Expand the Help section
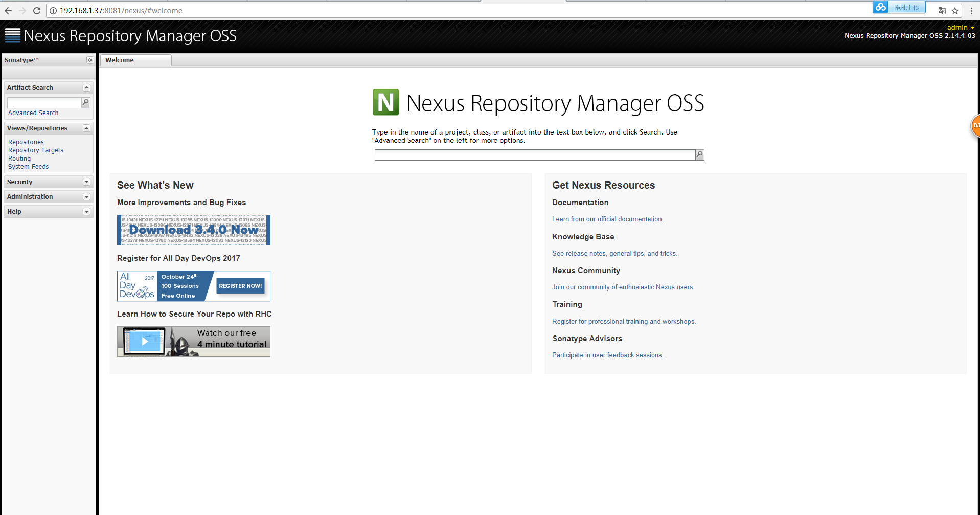 [86, 212]
